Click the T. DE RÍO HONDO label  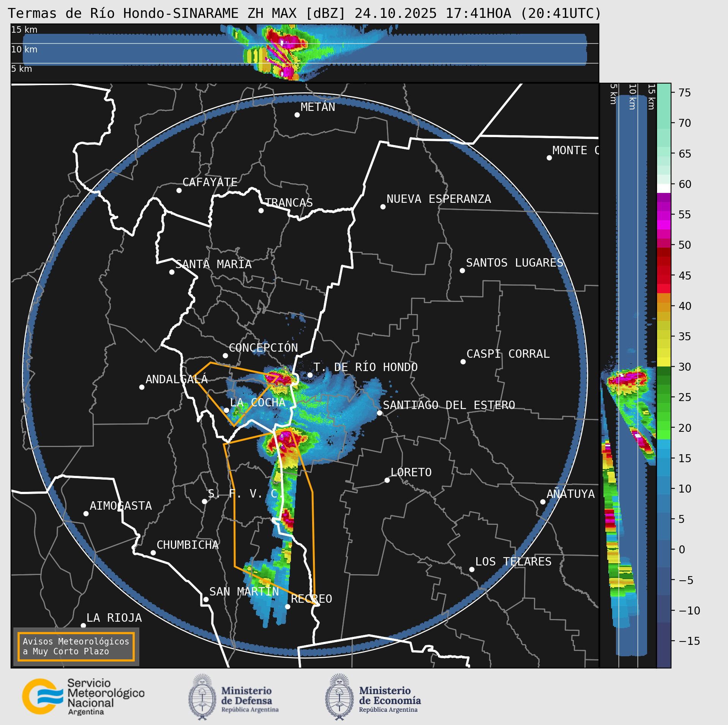click(x=365, y=367)
